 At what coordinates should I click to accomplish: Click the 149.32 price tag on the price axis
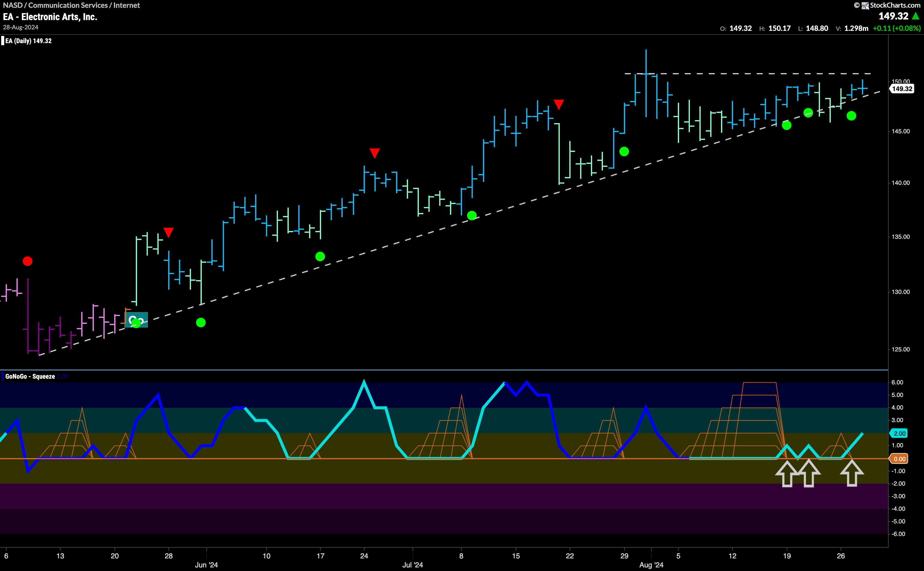(x=902, y=89)
